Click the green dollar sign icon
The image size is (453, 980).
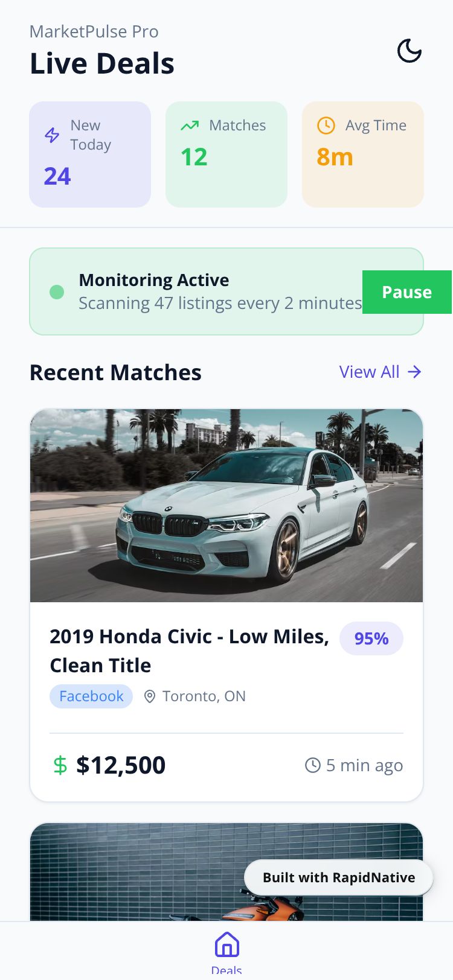60,765
